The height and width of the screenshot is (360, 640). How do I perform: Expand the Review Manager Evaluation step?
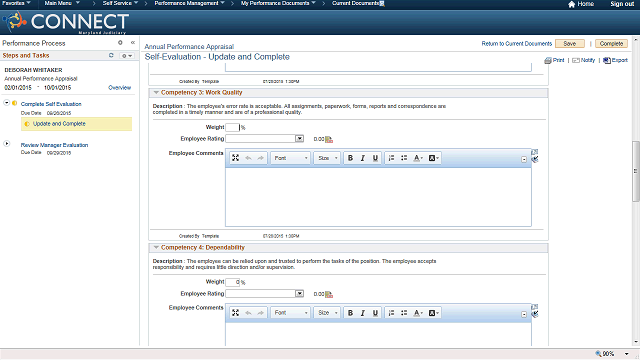(7, 144)
